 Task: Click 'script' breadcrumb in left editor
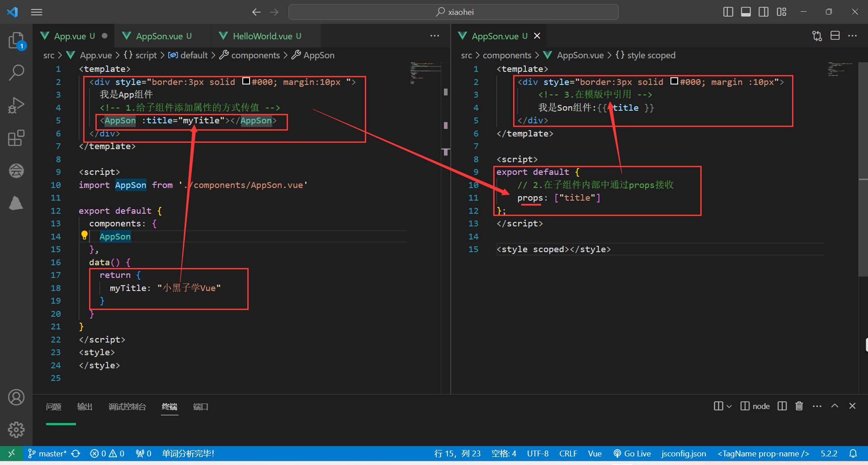coord(146,55)
